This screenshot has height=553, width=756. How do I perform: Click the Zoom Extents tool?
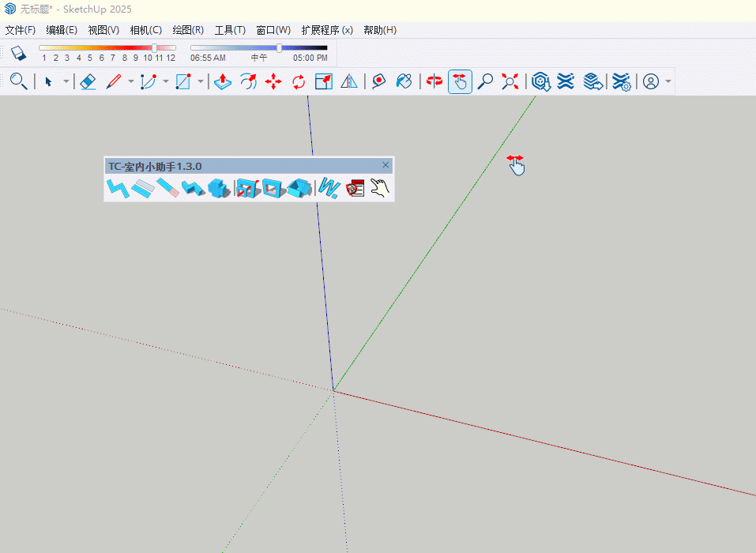(x=510, y=81)
